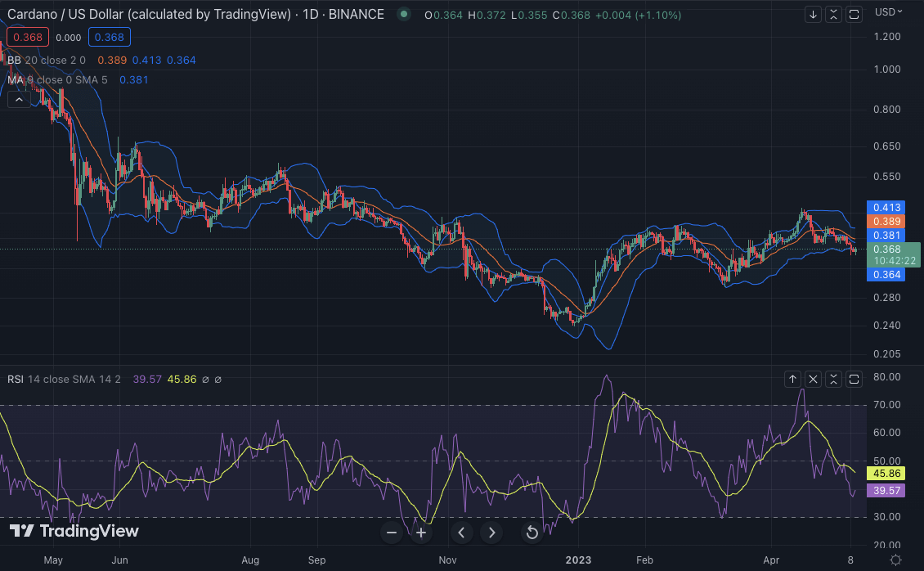Click blue 0.364 lower band scale tag
The image size is (924, 571).
point(886,275)
